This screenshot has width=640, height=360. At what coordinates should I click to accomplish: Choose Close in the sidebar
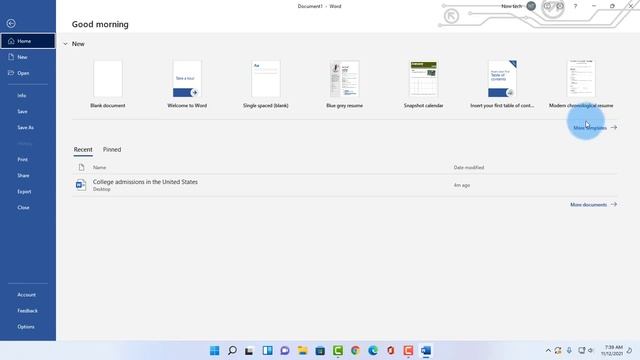tap(23, 207)
